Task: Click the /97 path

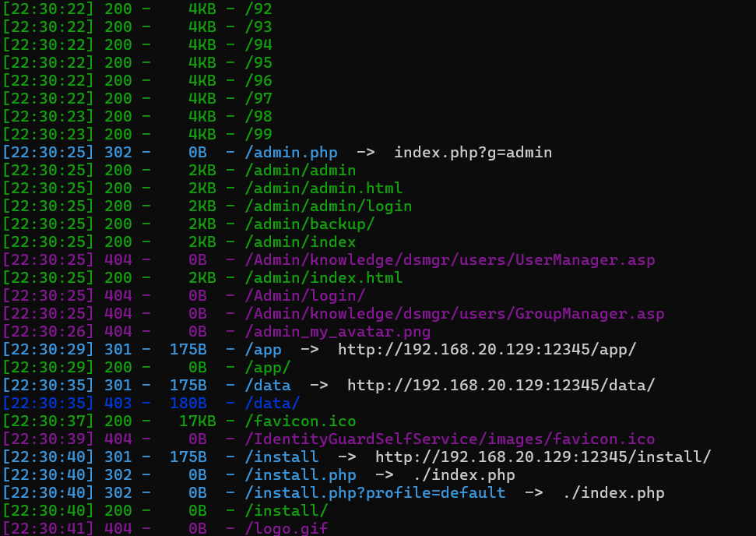Action: pos(258,98)
